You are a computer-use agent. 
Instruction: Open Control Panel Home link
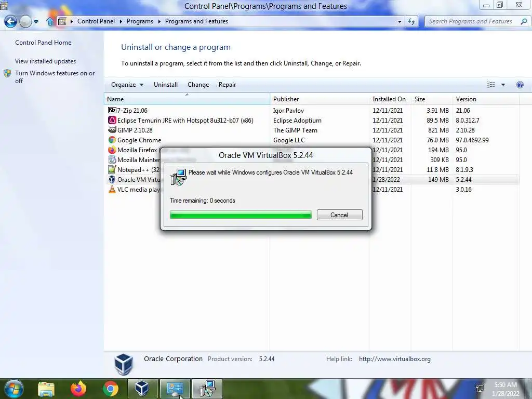pyautogui.click(x=43, y=43)
